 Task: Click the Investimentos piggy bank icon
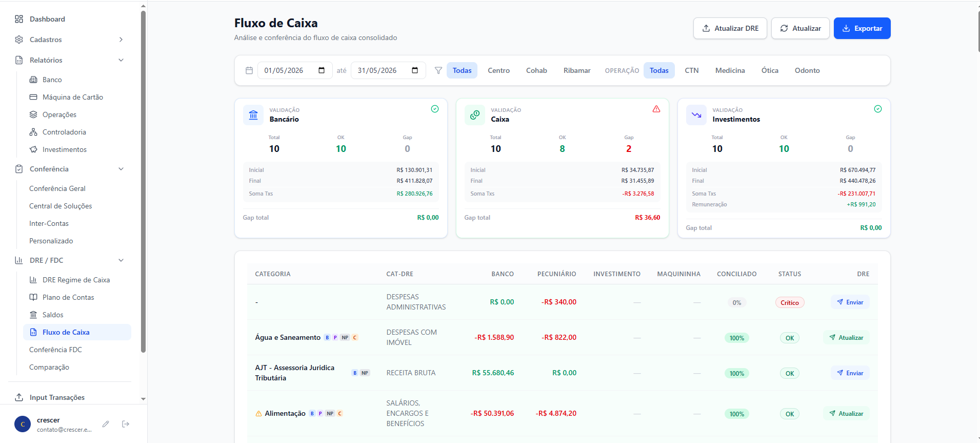pyautogui.click(x=33, y=149)
